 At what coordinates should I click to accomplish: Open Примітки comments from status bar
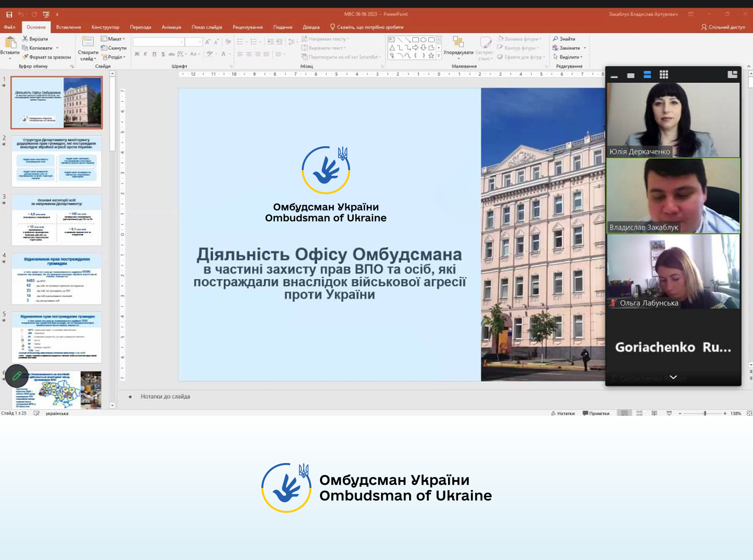[x=596, y=413]
